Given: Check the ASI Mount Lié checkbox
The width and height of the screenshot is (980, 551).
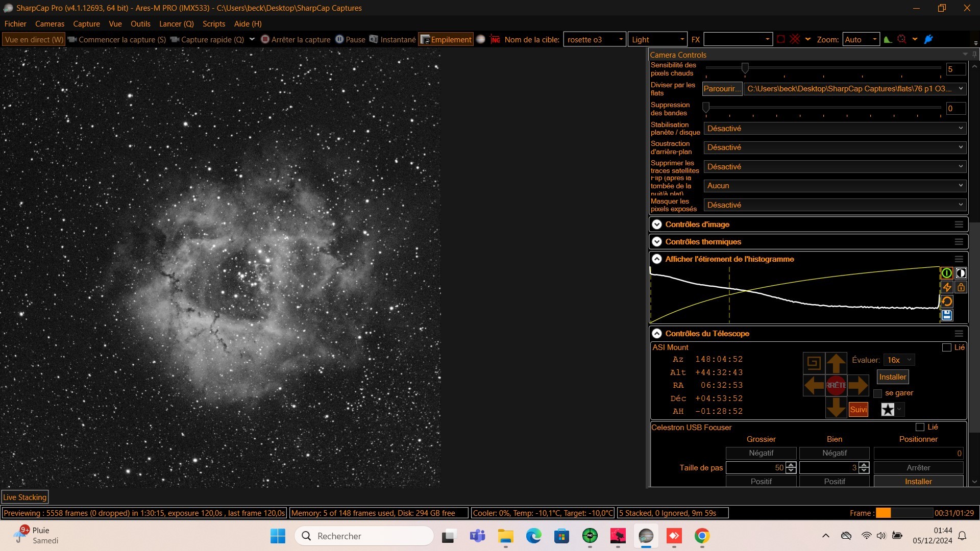Looking at the screenshot, I should 946,347.
